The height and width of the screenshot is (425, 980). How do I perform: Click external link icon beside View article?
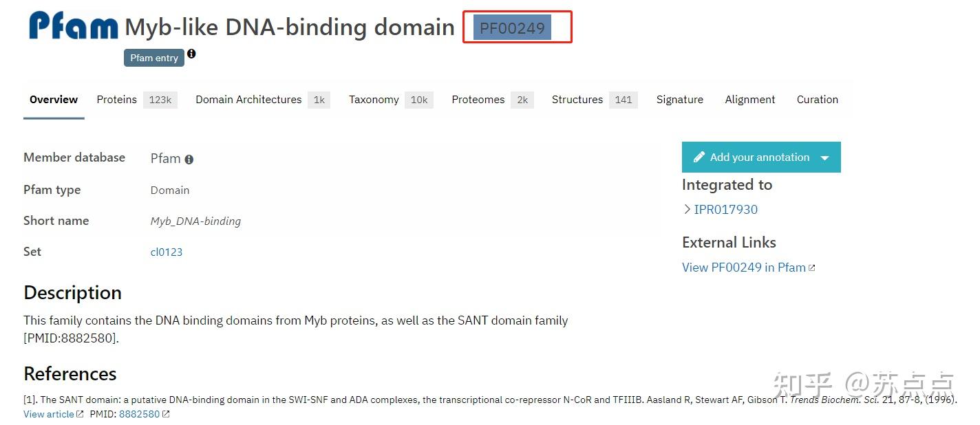point(80,414)
